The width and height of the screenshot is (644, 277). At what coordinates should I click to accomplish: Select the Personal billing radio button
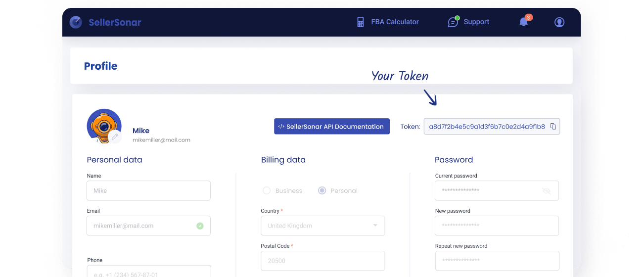click(x=322, y=191)
